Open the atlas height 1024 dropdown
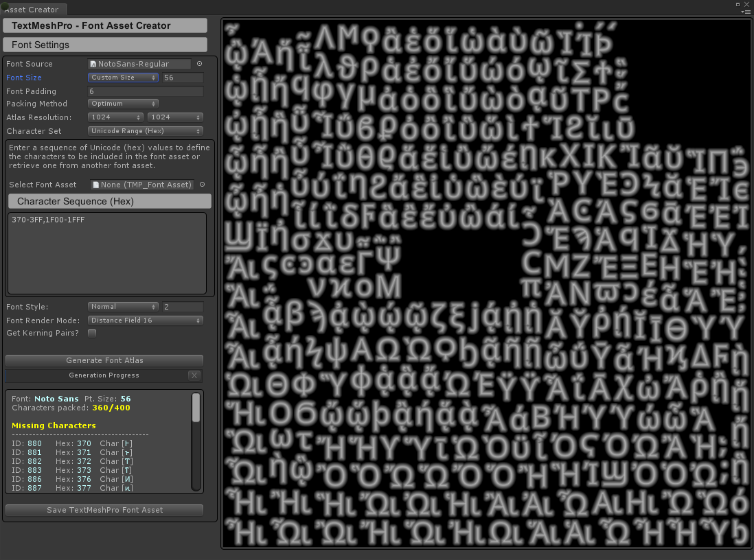The image size is (754, 560). click(174, 117)
